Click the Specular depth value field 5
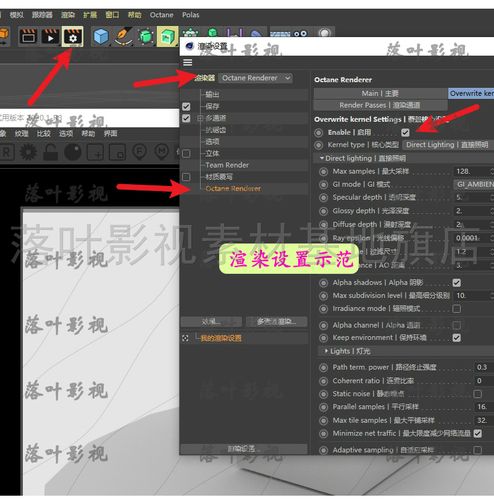 coord(473,197)
